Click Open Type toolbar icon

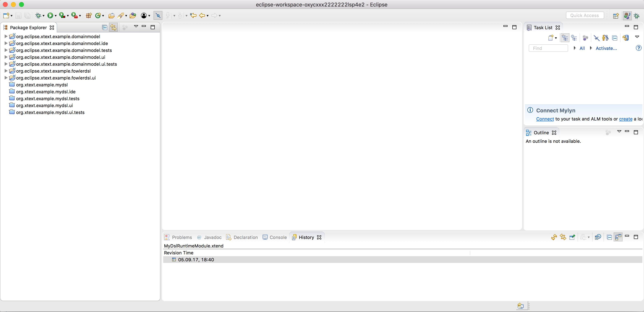click(111, 16)
